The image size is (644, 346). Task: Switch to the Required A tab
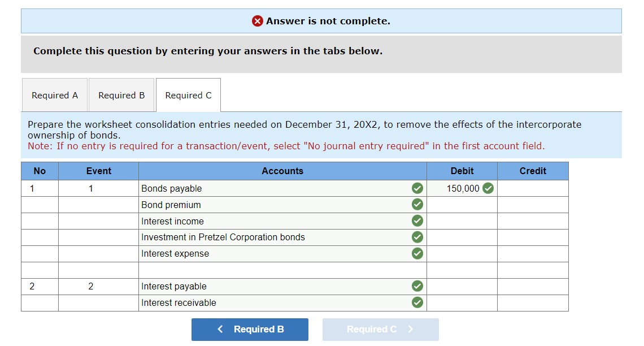coord(54,95)
